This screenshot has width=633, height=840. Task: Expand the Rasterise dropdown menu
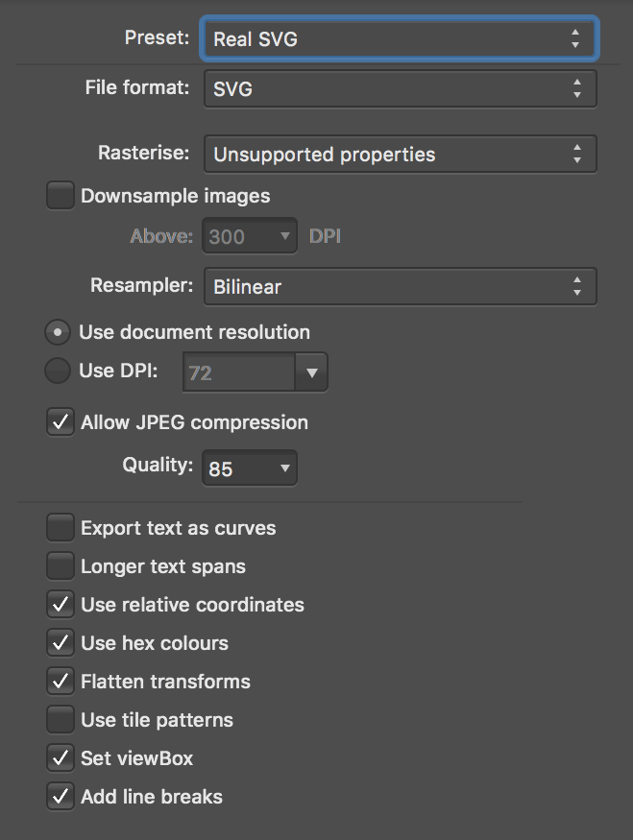tap(399, 155)
